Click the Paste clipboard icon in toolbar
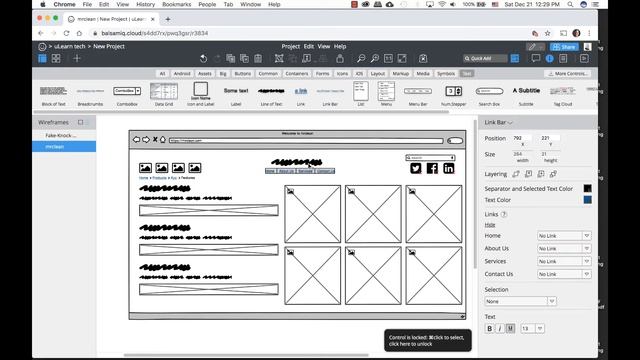This screenshot has height=360, width=640. 258,58
